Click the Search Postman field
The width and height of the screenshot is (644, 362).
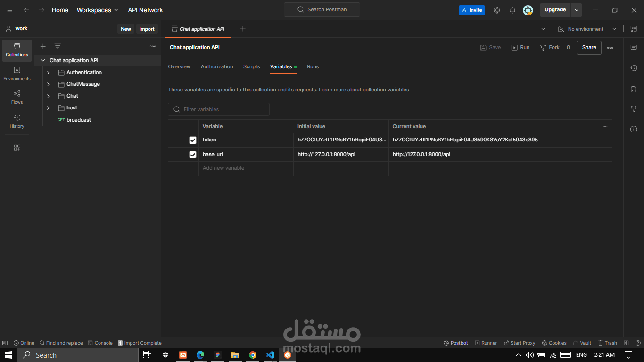point(322,10)
